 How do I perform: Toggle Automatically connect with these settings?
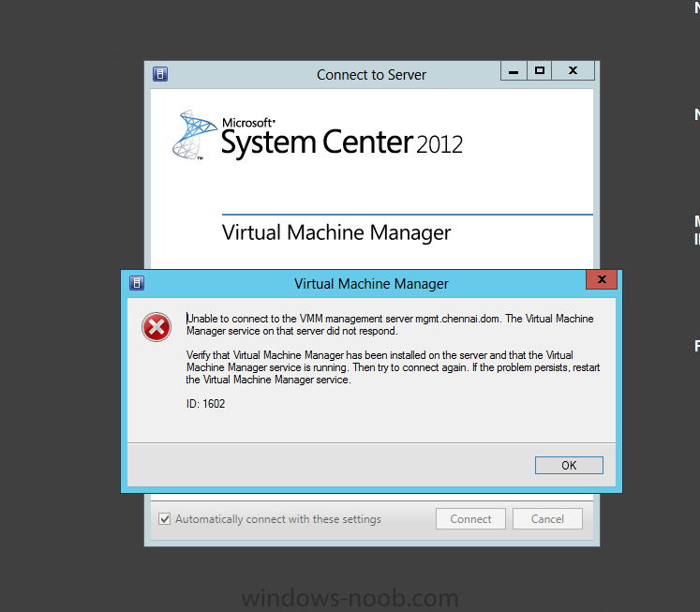tap(164, 518)
